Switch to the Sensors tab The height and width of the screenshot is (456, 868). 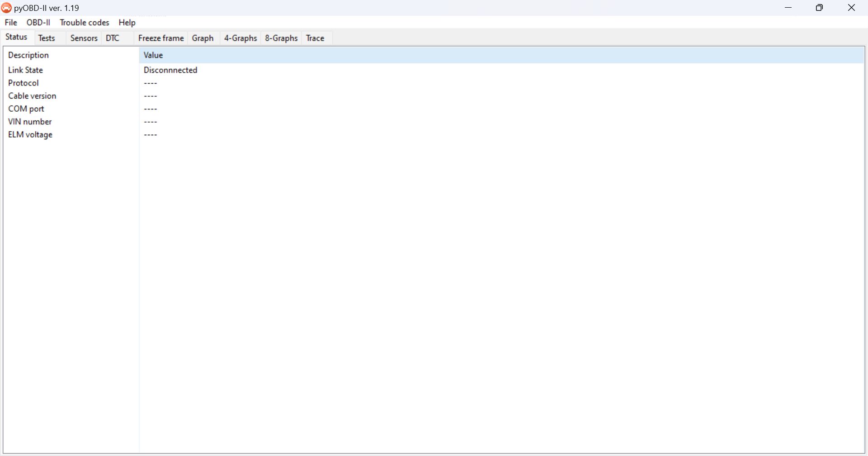[84, 38]
